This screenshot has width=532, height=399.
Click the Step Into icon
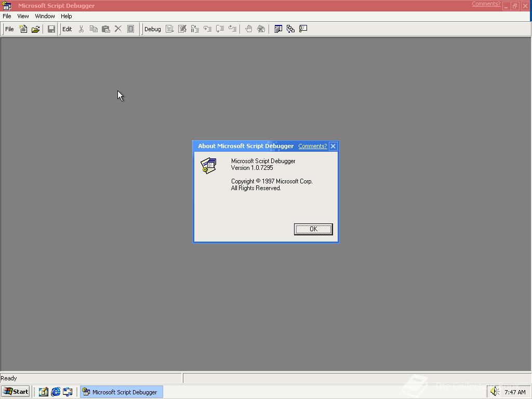coord(207,29)
